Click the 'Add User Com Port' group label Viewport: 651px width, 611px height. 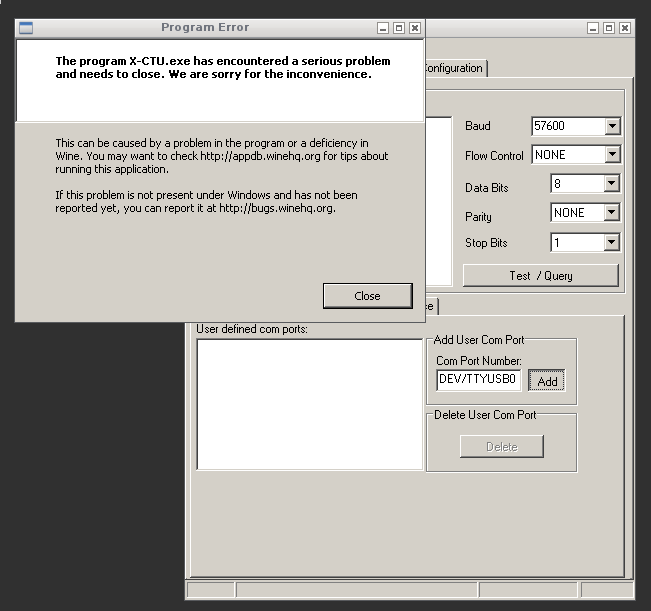pyautogui.click(x=479, y=340)
